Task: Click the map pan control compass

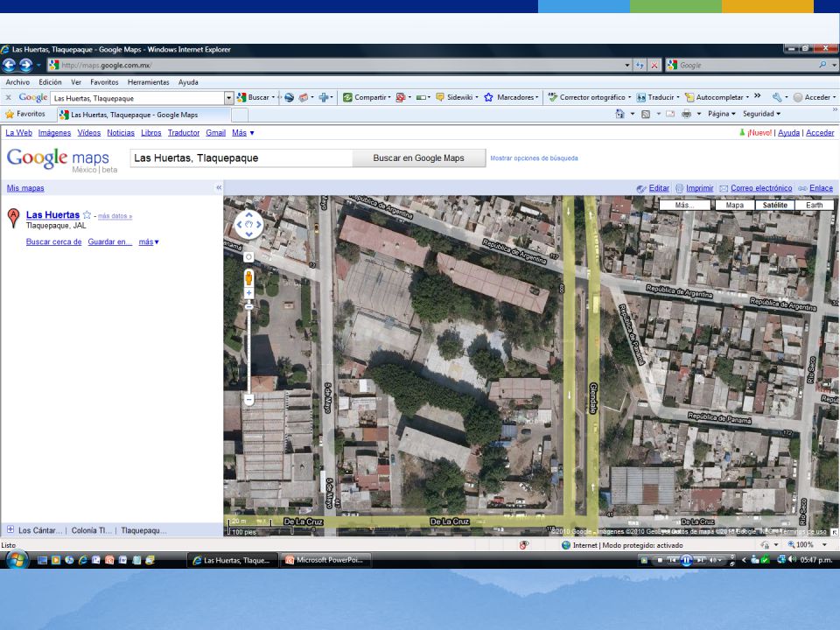Action: (x=249, y=225)
